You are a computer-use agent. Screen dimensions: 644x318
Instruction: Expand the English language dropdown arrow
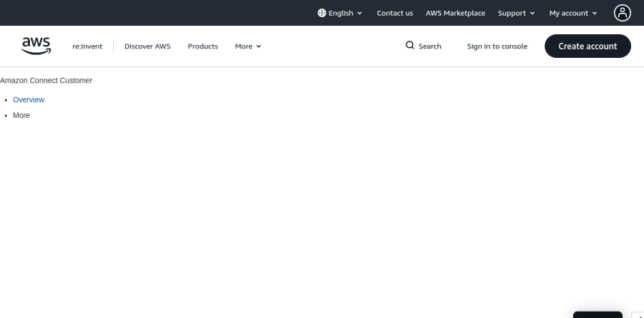pos(360,13)
